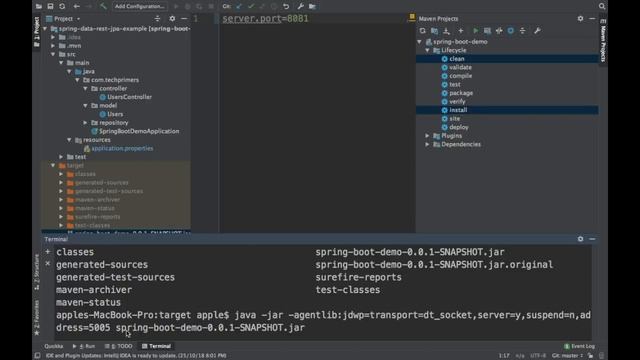Hide Maven Projects panel with minus icon
The image size is (640, 360).
592,19
